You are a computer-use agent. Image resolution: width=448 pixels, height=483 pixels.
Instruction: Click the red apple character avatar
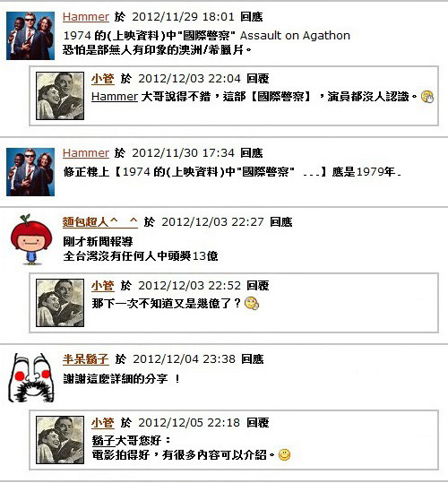(x=30, y=239)
